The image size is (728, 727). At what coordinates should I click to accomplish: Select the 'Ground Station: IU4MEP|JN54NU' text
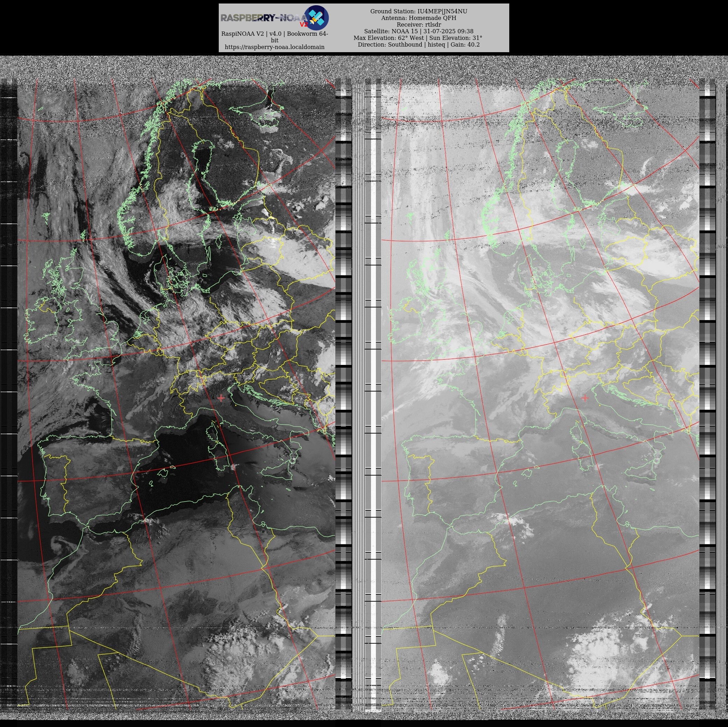pyautogui.click(x=419, y=11)
